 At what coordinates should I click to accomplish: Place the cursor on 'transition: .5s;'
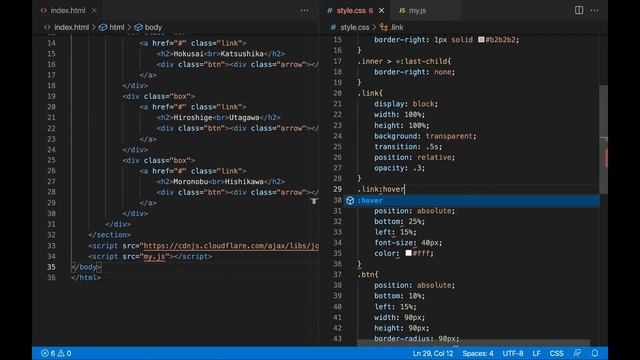[x=408, y=147]
